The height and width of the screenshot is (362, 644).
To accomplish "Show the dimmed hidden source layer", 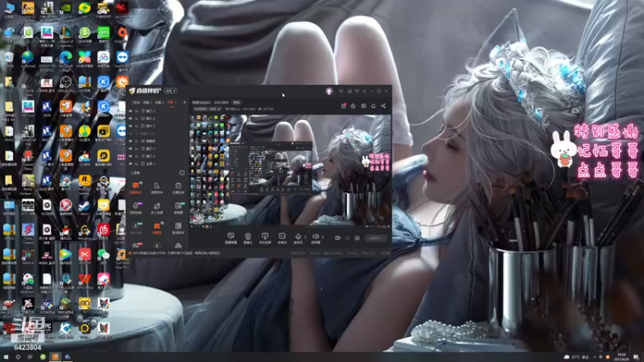I will (x=130, y=134).
